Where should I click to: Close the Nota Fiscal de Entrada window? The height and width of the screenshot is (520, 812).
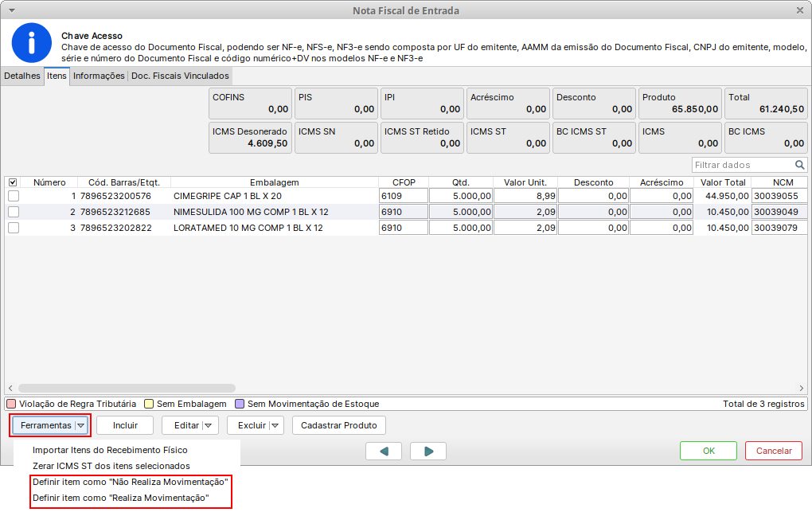800,10
